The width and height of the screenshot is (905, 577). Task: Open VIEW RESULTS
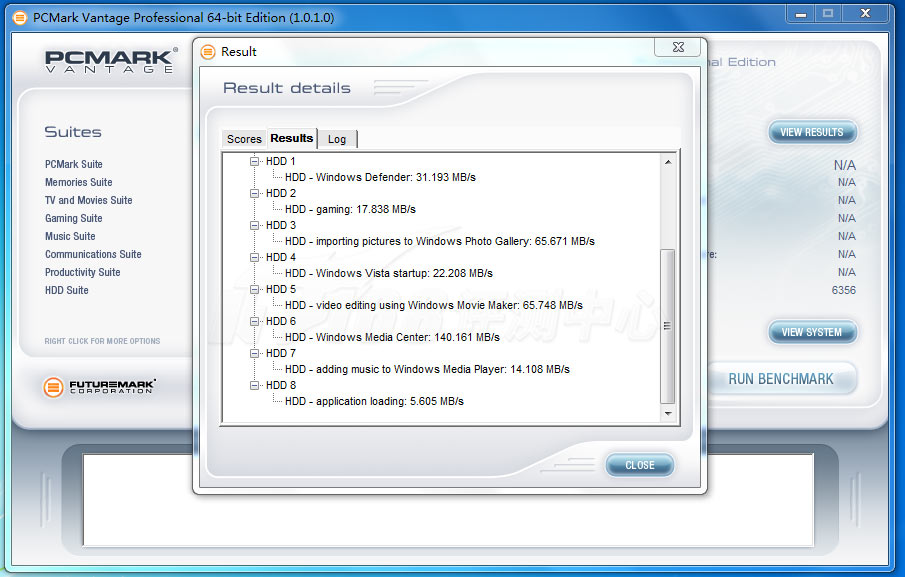(811, 132)
